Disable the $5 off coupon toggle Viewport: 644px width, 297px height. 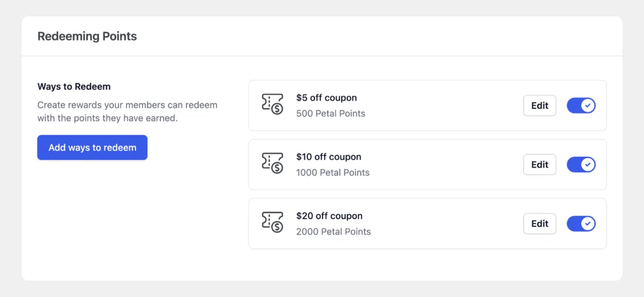(581, 106)
